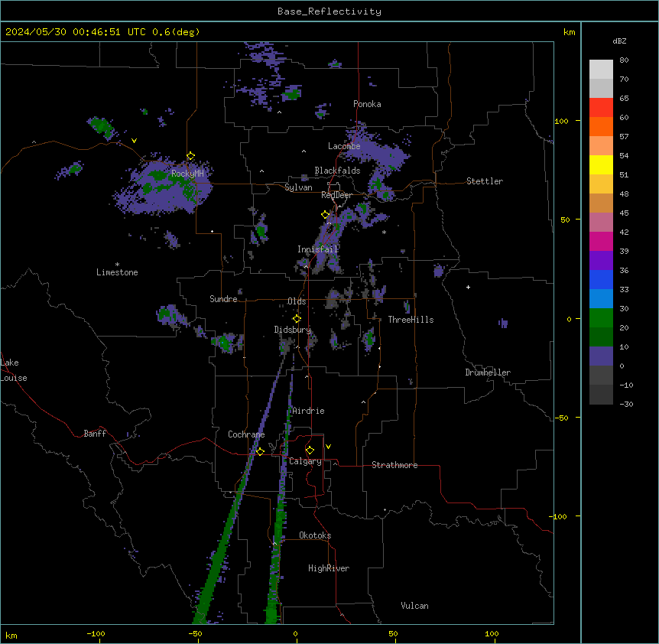Click the Vulcan city label
Image resolution: width=659 pixels, height=644 pixels.
[x=414, y=606]
